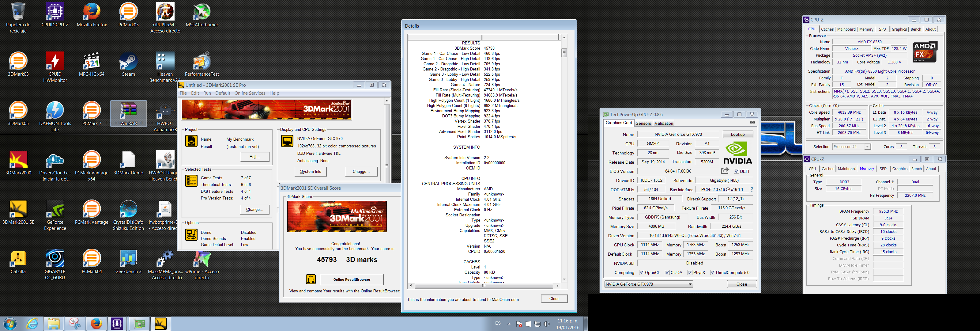
Task: Launch PCMark 7 desktop shortcut
Action: 92,113
